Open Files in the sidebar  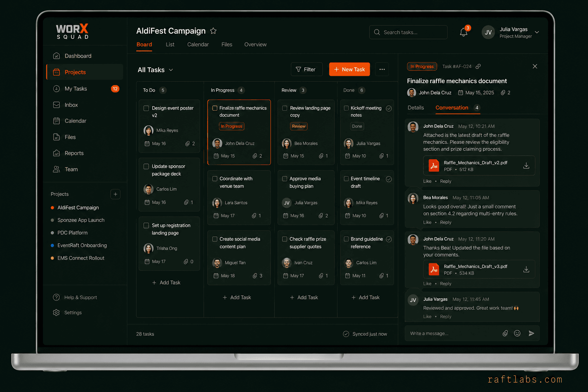click(x=85, y=137)
